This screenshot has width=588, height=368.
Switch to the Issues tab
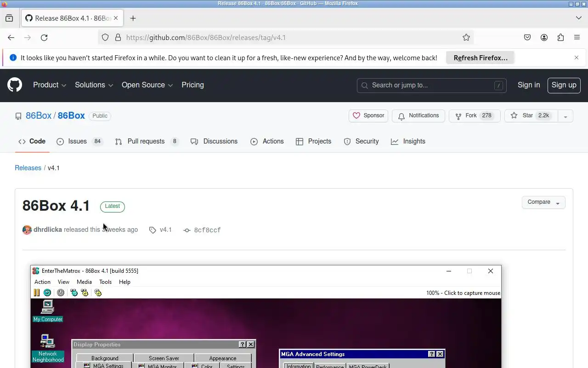(x=79, y=142)
